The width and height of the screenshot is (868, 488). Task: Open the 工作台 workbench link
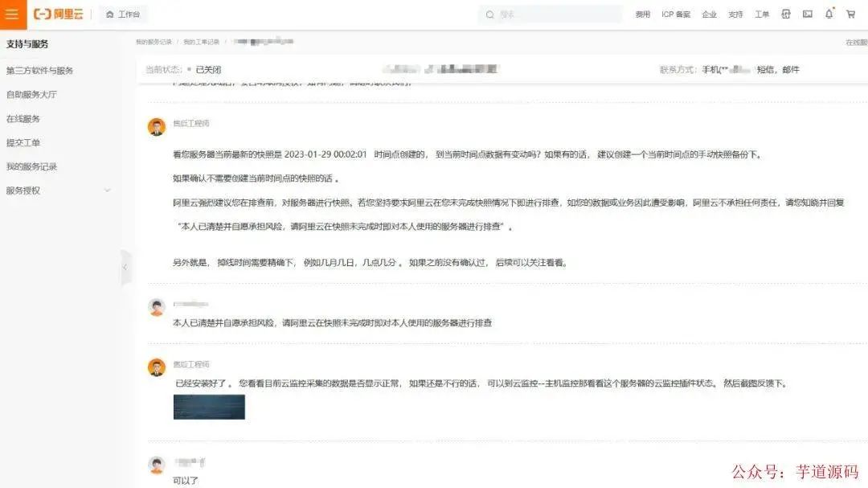coord(123,14)
